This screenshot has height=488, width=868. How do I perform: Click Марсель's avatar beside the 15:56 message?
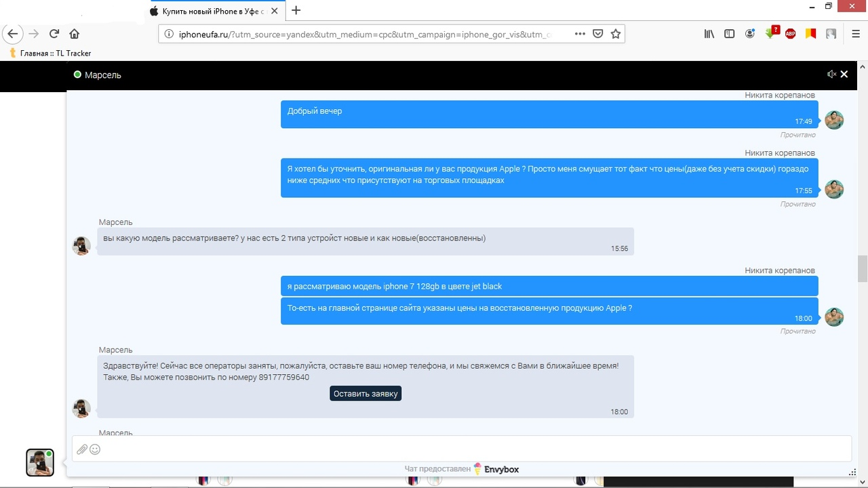(82, 246)
